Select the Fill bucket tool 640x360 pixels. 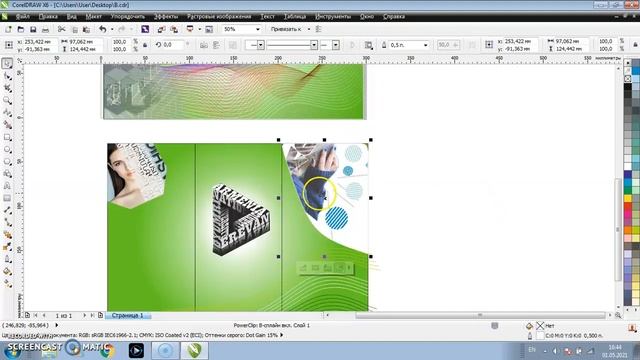pos(7,272)
